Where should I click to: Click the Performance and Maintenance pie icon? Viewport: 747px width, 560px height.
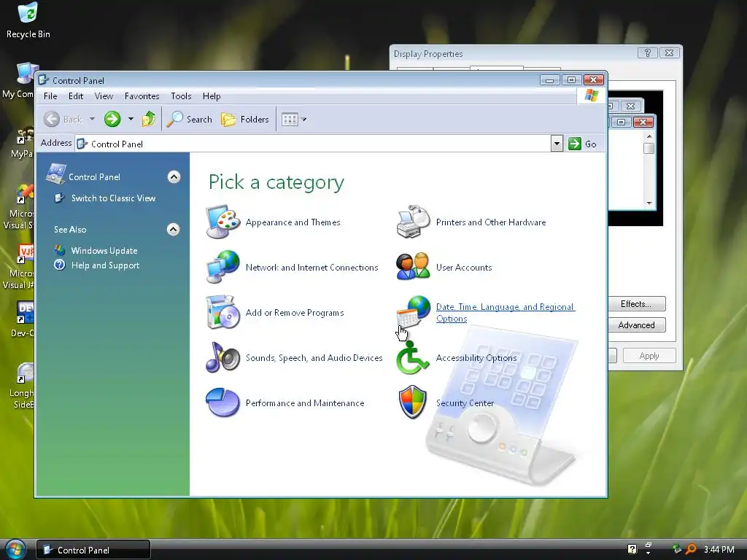click(223, 402)
